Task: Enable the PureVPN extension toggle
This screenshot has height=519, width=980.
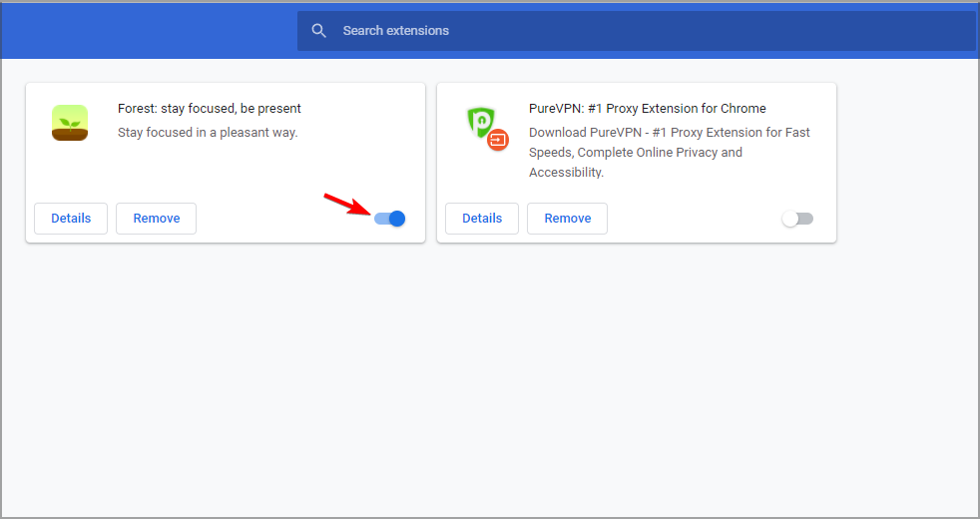Action: coord(797,219)
